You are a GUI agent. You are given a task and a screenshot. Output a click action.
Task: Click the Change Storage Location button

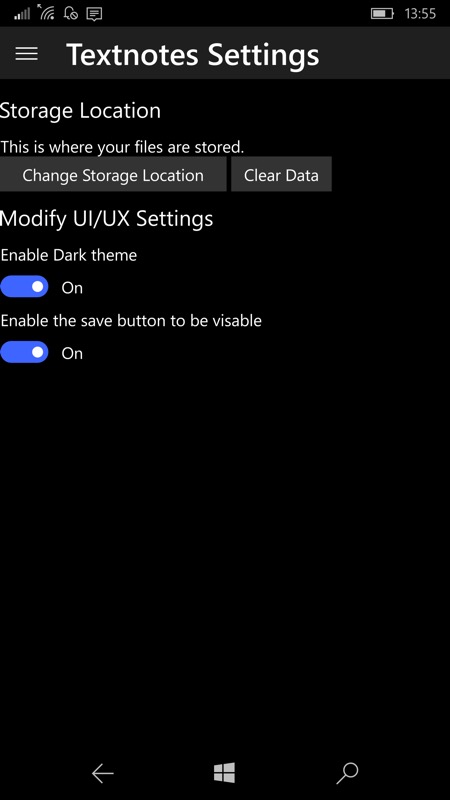click(113, 174)
